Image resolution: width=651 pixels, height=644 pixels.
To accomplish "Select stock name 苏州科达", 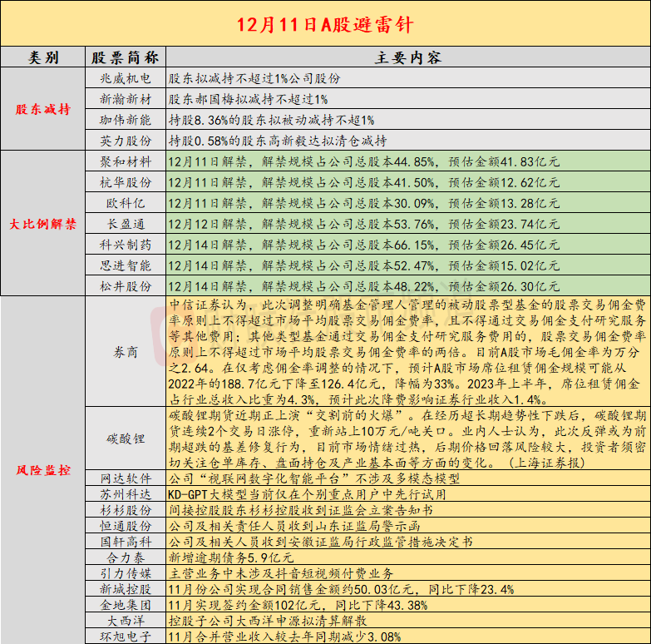I will pos(126,494).
